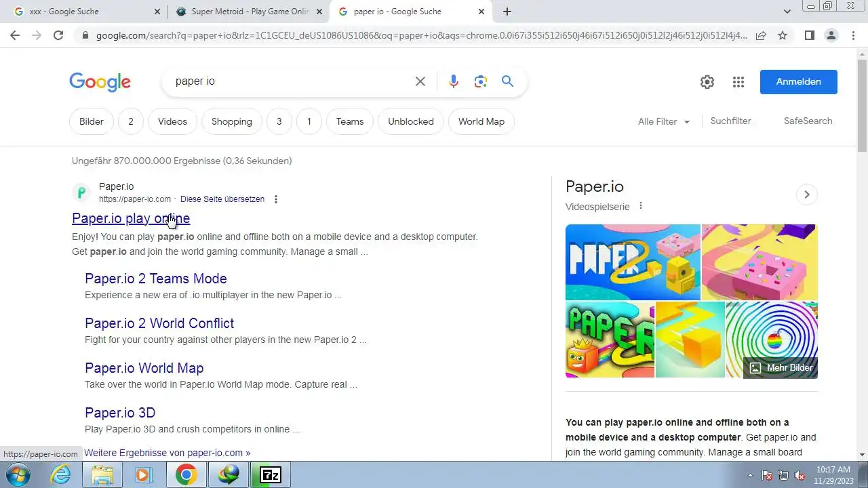
Task: Show hidden tray icons arrow
Action: tap(750, 475)
